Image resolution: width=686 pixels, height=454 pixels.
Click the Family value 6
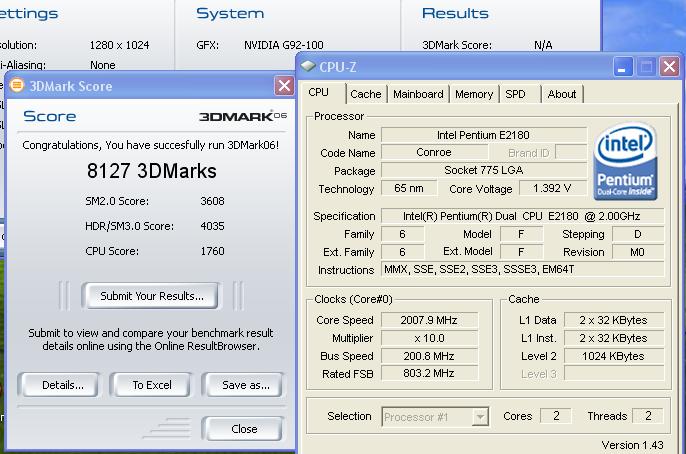point(402,234)
